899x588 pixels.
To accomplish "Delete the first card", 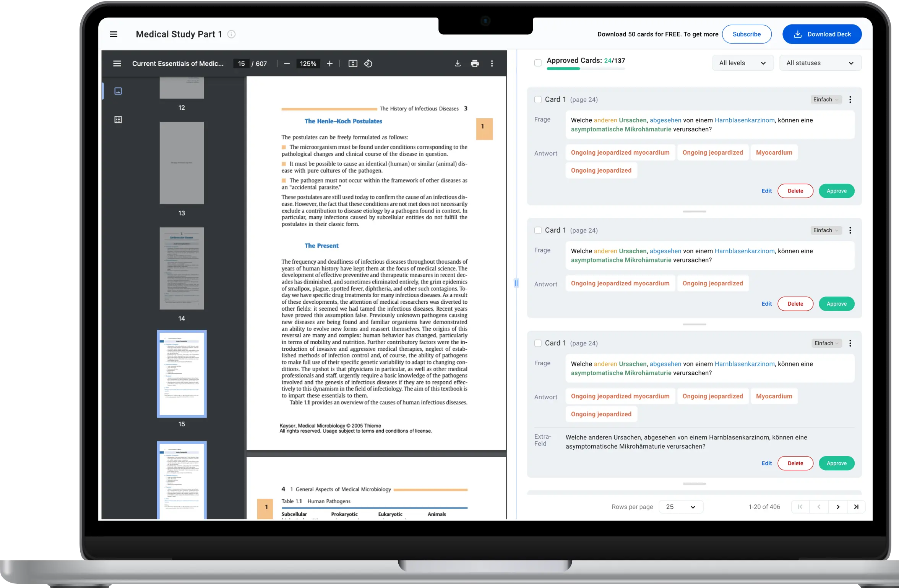I will (x=795, y=191).
